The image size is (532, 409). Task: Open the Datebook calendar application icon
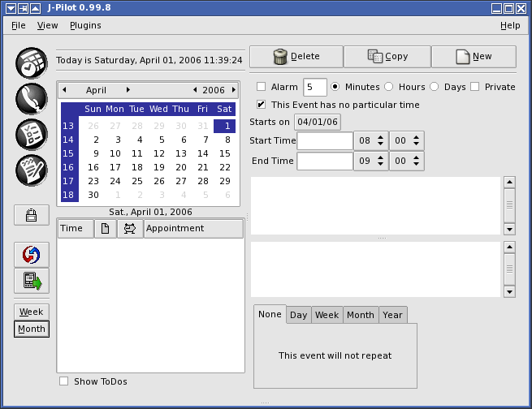pyautogui.click(x=32, y=63)
